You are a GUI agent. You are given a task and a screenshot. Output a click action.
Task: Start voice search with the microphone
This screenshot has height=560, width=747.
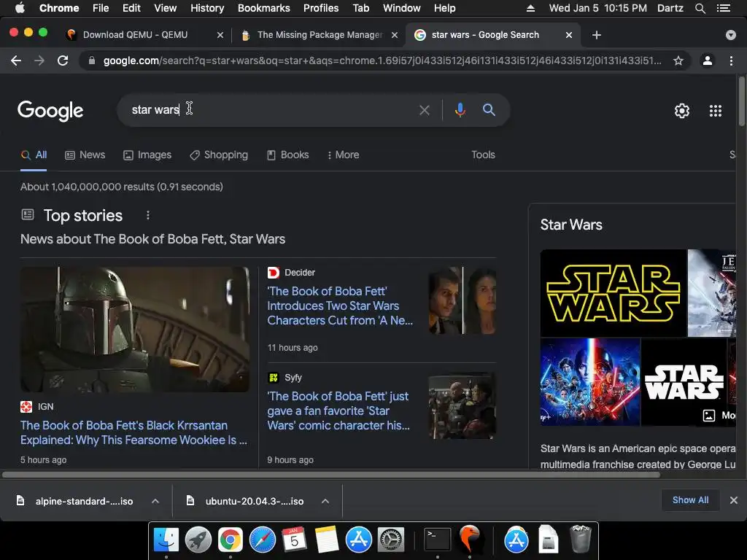click(x=460, y=110)
